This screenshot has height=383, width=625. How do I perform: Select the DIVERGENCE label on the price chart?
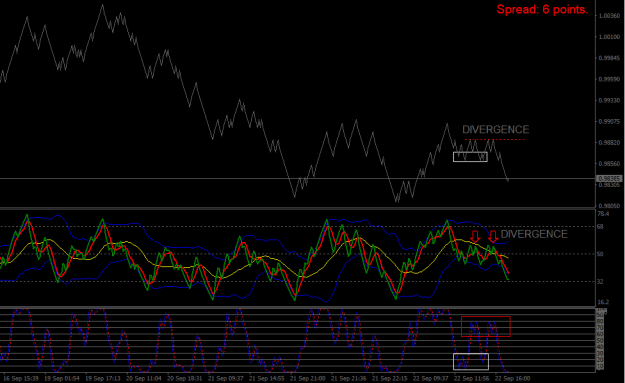[x=495, y=130]
